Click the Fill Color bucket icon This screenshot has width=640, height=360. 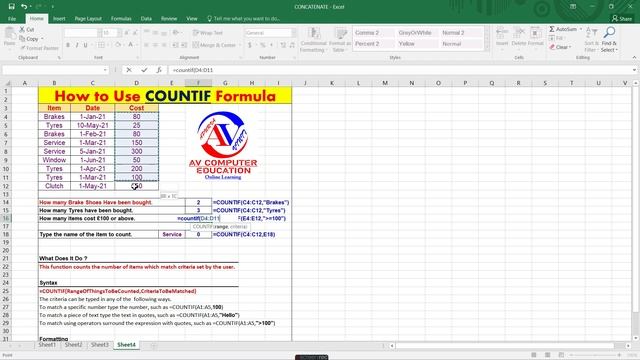pos(118,45)
